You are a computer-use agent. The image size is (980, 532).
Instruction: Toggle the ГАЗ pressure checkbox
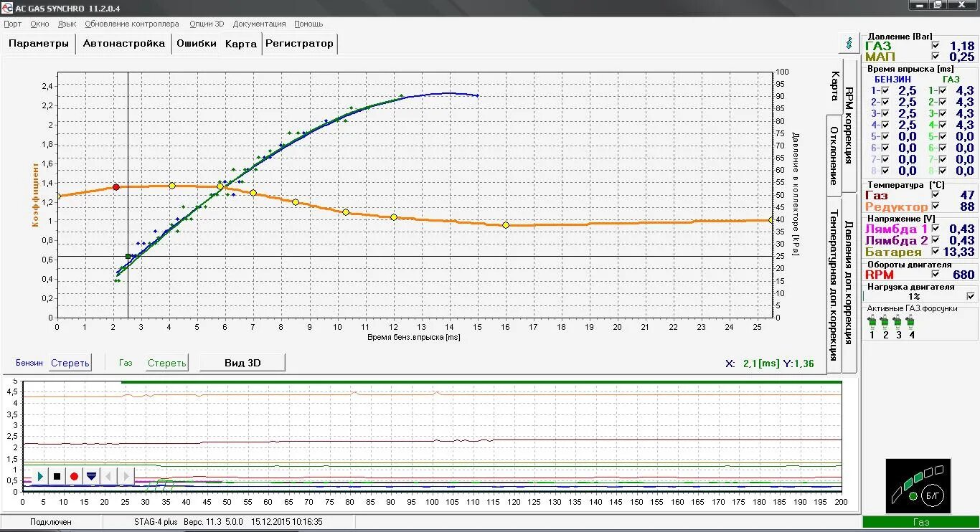pos(936,46)
